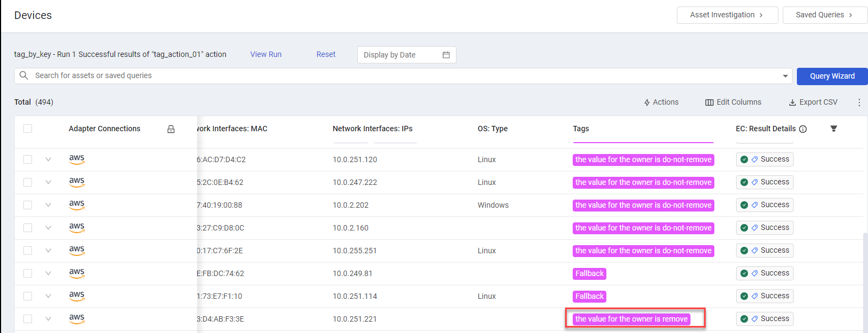
Task: Open the Display by Date picker field
Action: [x=407, y=55]
